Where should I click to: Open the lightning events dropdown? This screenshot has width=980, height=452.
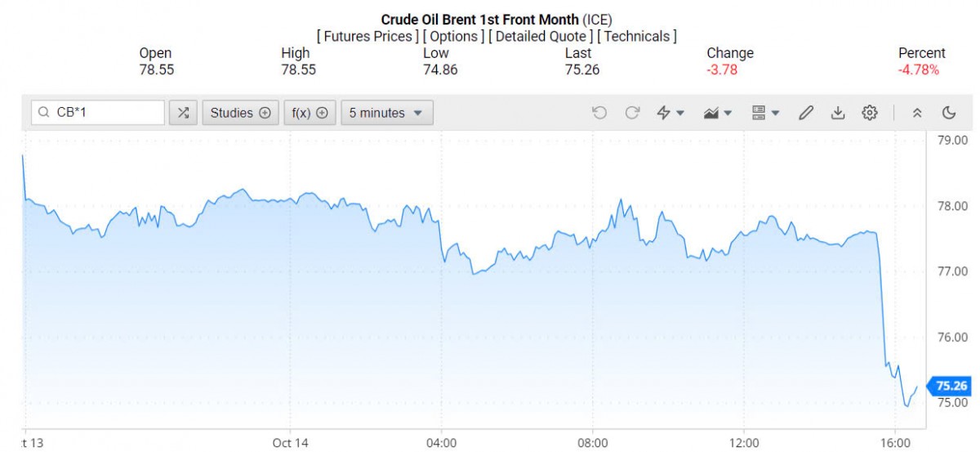[670, 113]
